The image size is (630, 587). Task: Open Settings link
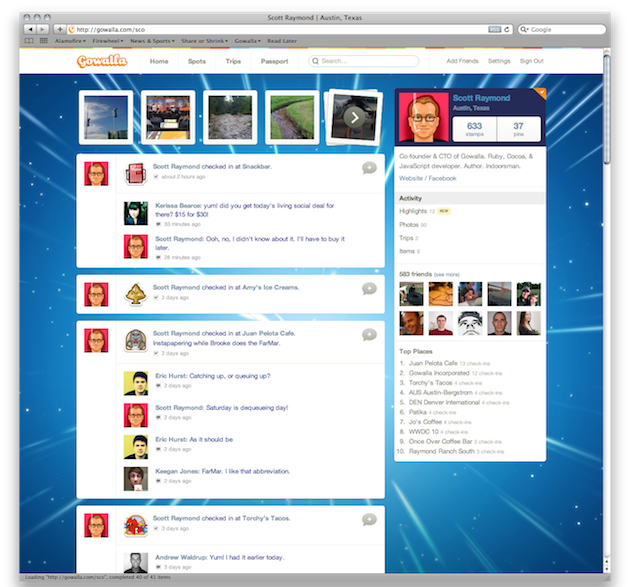499,61
